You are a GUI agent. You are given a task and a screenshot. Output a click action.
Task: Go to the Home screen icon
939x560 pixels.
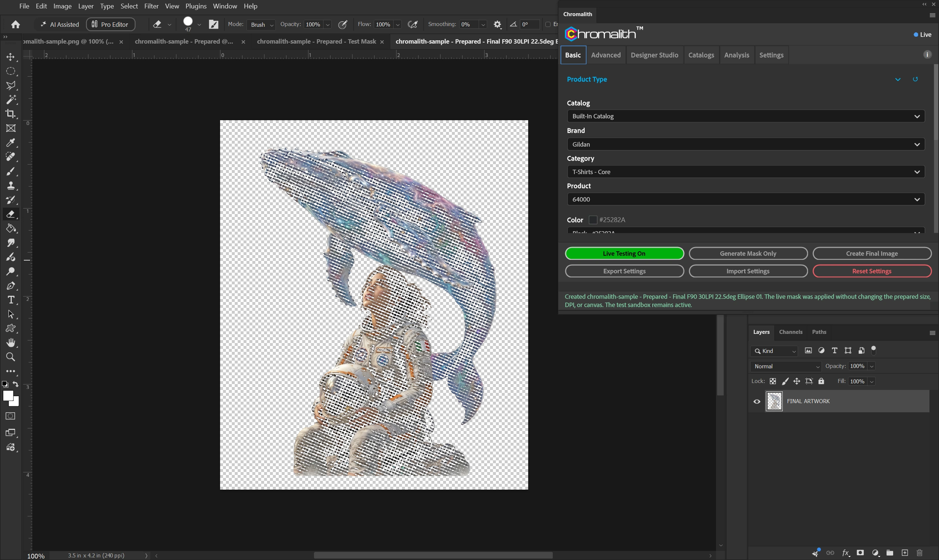click(15, 25)
